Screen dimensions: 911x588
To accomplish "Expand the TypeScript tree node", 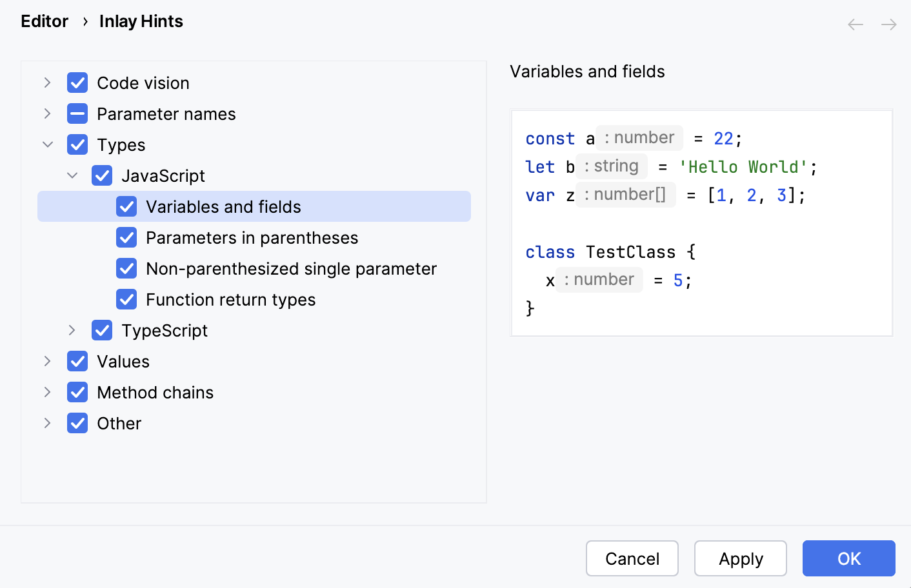I will click(x=72, y=330).
